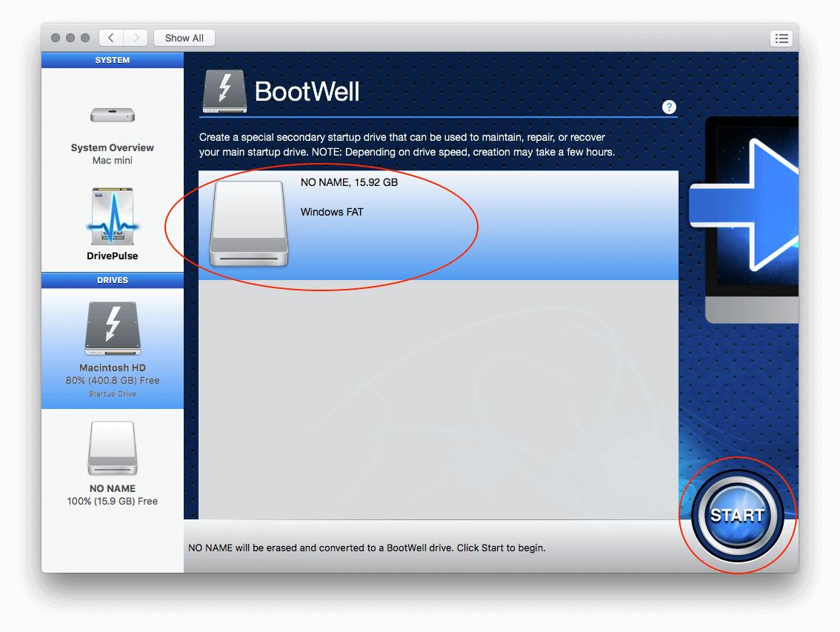Image resolution: width=840 pixels, height=632 pixels.
Task: Select the DRIVES section header
Action: point(112,280)
